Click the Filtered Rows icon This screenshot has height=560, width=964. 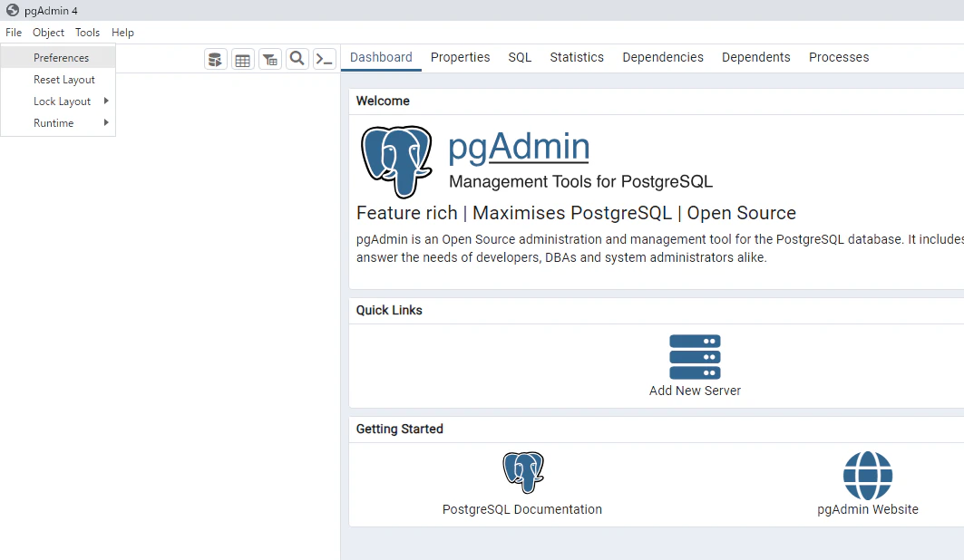coord(270,60)
